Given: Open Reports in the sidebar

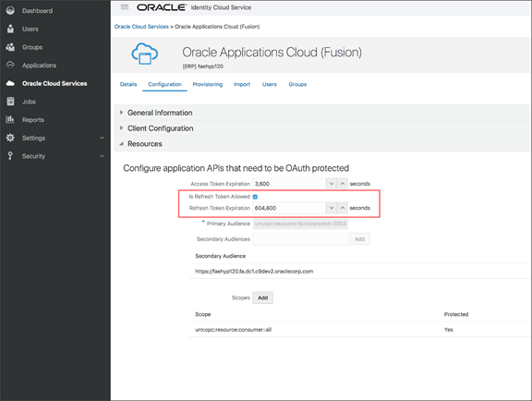Looking at the screenshot, I should click(x=33, y=120).
